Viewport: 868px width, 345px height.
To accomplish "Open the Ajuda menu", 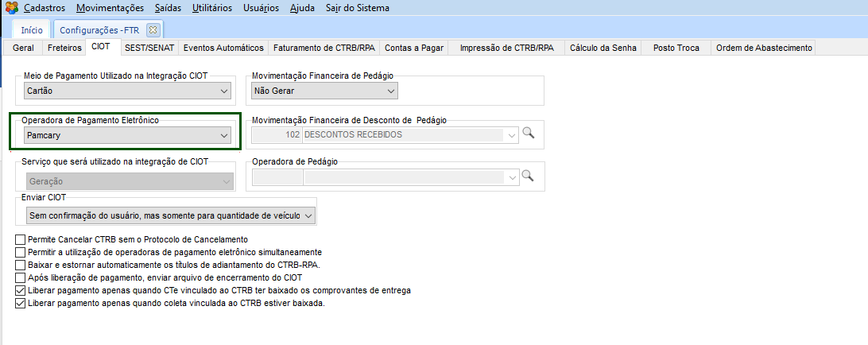I will coord(302,8).
